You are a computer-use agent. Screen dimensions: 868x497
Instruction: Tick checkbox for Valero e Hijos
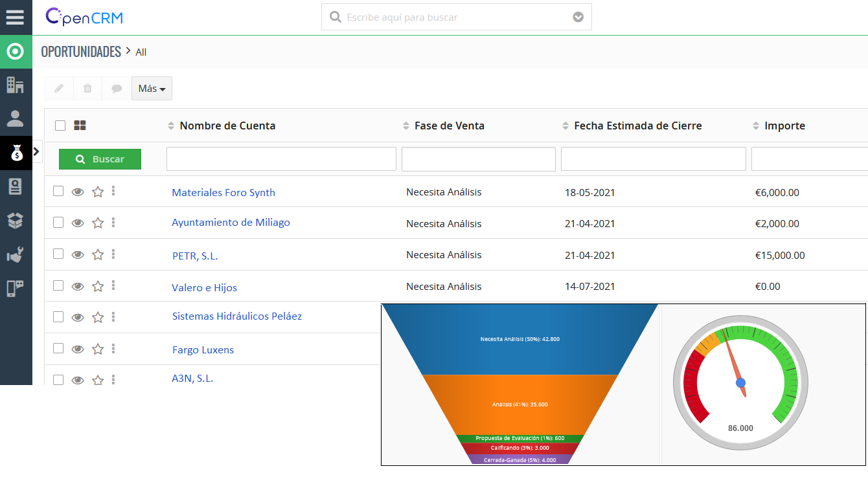[58, 285]
